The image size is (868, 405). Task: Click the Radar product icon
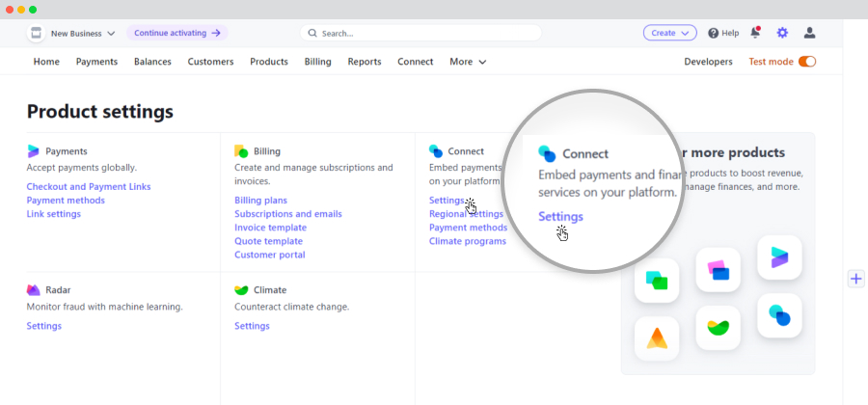coord(33,290)
